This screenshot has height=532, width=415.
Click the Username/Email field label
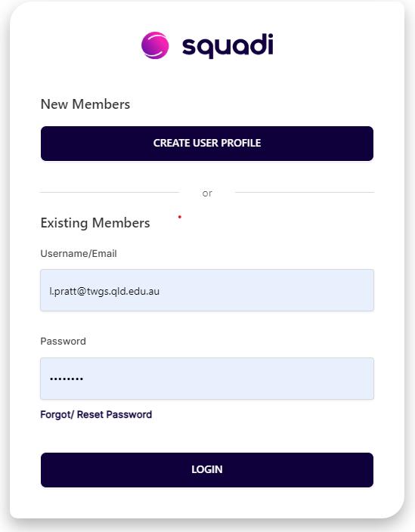(79, 253)
